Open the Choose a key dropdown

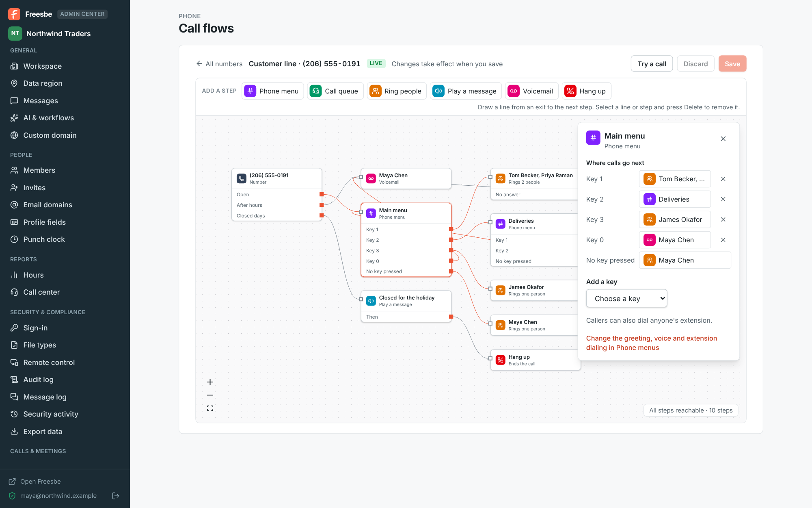(626, 298)
